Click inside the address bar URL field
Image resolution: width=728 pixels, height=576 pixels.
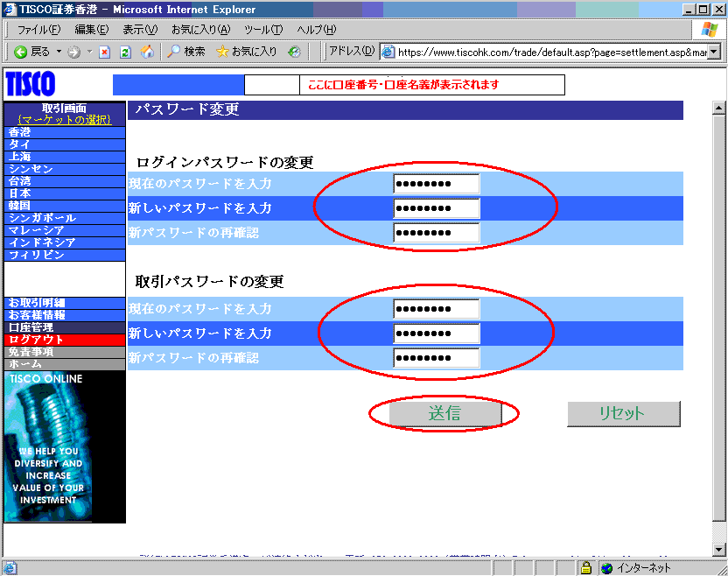(x=551, y=52)
